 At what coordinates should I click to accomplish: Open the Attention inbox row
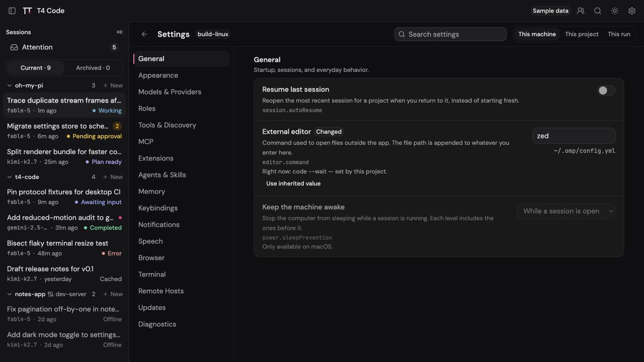[x=64, y=47]
